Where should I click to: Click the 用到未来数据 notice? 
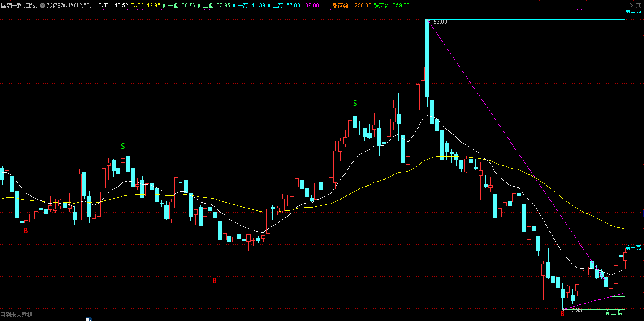(x=17, y=315)
